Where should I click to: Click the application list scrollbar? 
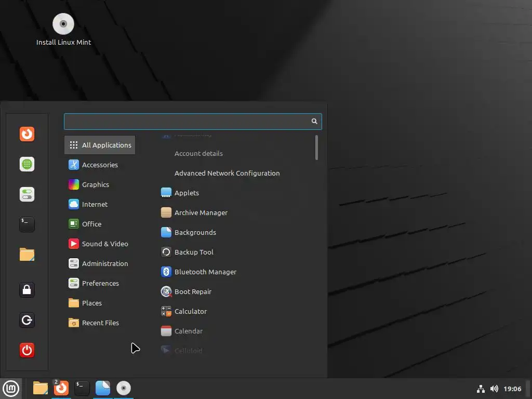click(316, 148)
